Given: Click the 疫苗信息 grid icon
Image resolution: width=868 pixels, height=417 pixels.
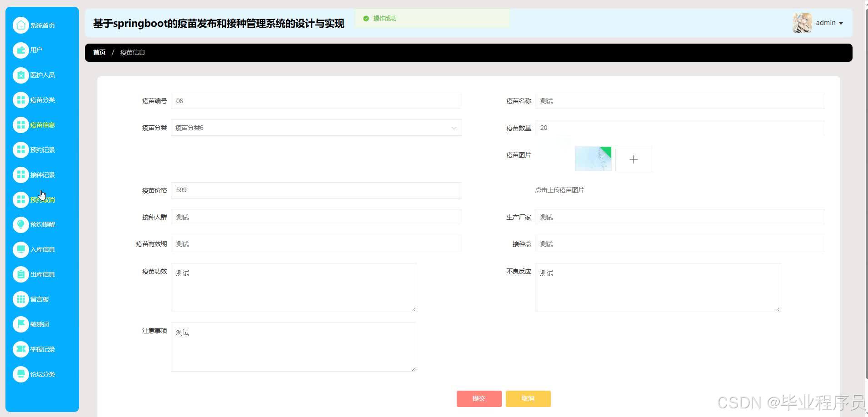Looking at the screenshot, I should (x=21, y=125).
